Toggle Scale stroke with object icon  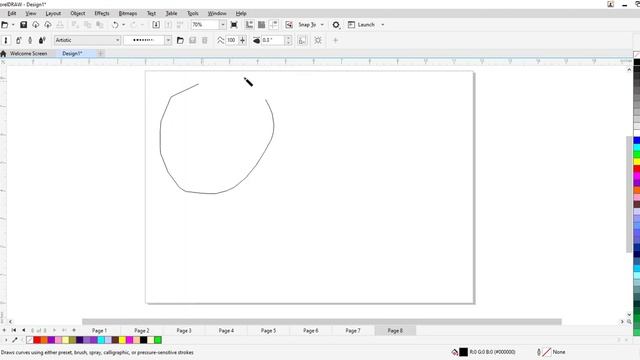tap(302, 40)
